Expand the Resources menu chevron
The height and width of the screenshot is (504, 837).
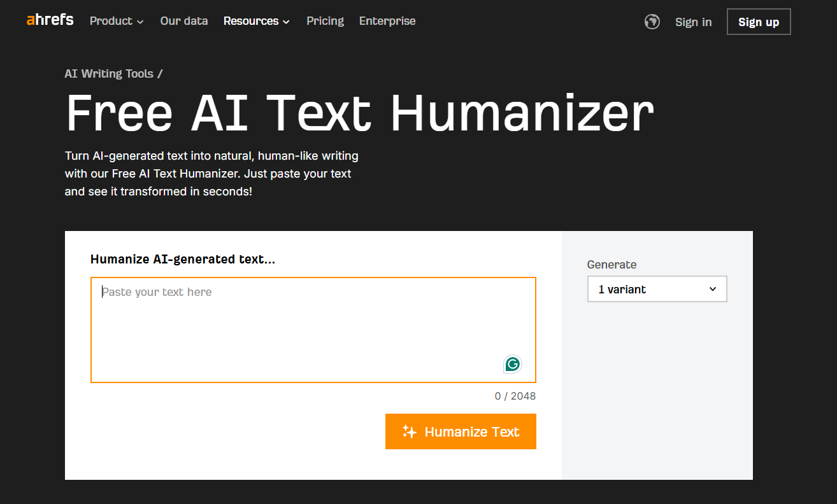point(286,22)
